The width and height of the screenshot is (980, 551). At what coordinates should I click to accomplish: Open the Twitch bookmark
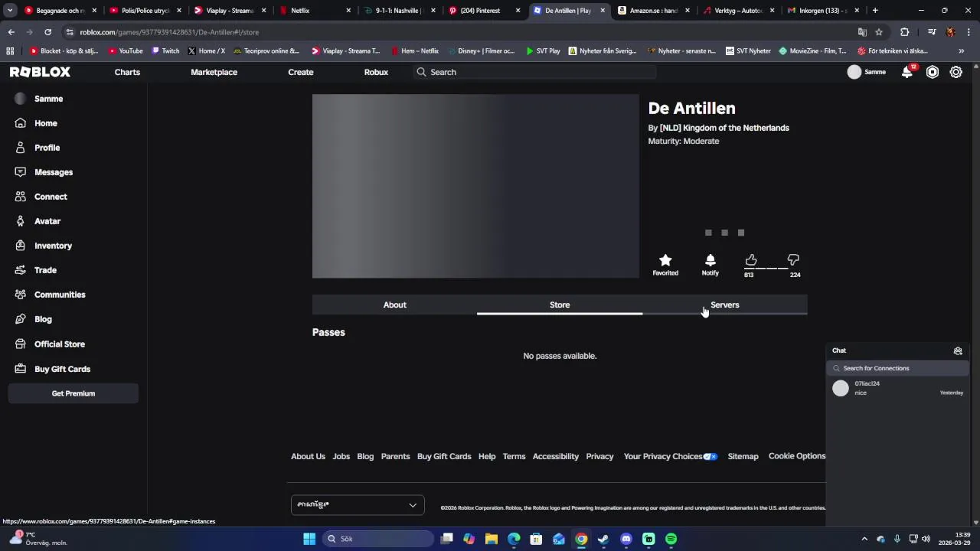[165, 51]
